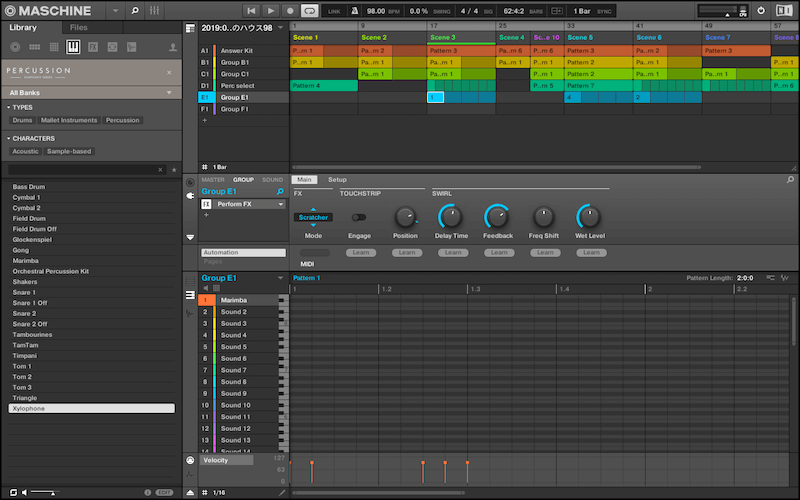
Task: Toggle the metronome icon
Action: tap(355, 11)
